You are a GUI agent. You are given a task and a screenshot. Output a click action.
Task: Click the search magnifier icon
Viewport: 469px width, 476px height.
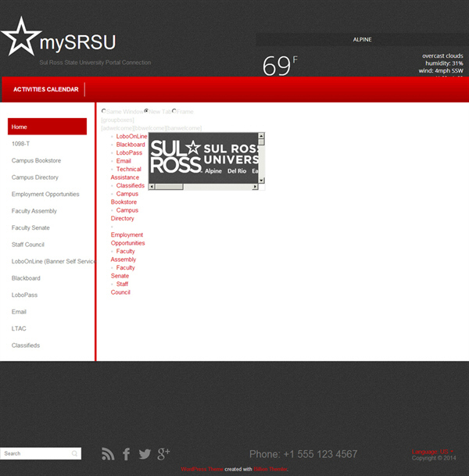74,453
